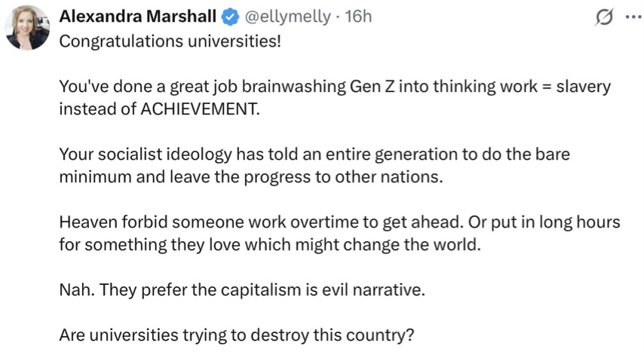644x355 pixels.
Task: Open the 16h timestamp permalink
Action: click(358, 16)
